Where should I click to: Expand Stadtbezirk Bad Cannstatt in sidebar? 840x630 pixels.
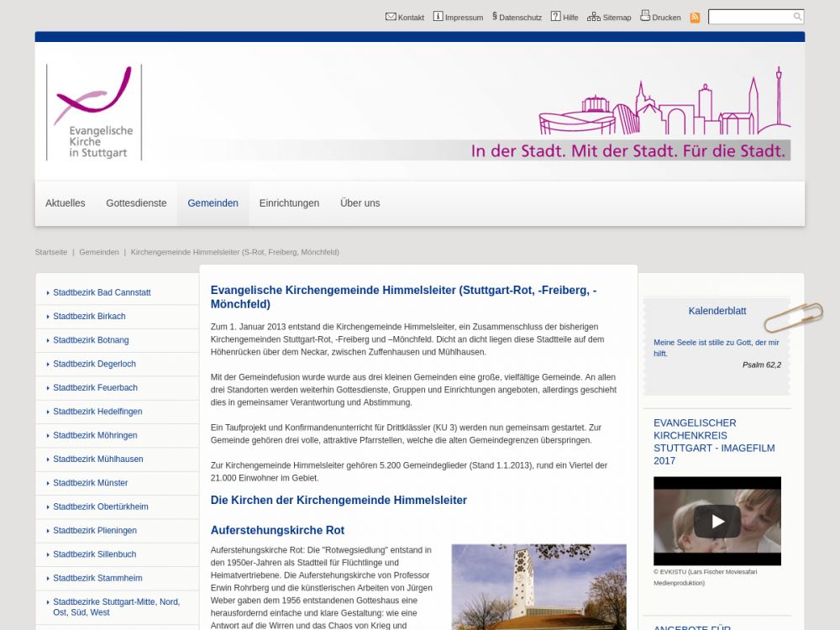[102, 293]
